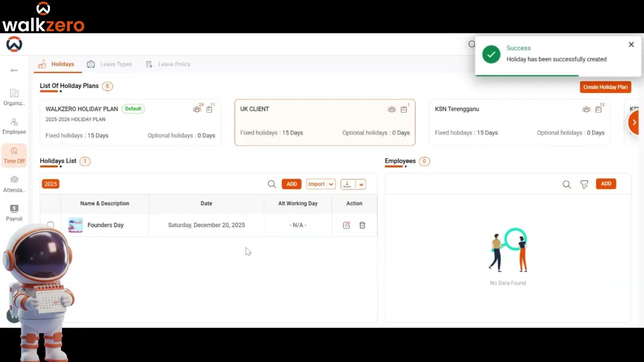The height and width of the screenshot is (362, 644).
Task: Open the Organization sidebar section
Action: point(14,98)
